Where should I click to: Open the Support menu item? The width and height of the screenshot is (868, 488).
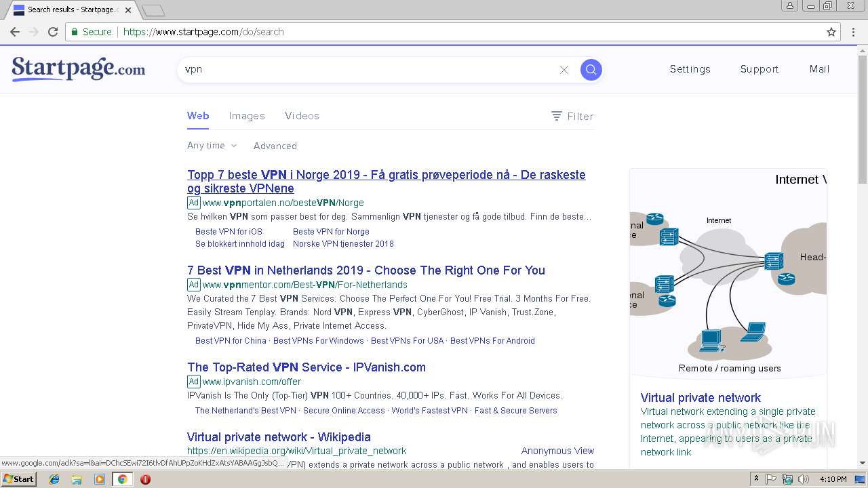tap(759, 69)
